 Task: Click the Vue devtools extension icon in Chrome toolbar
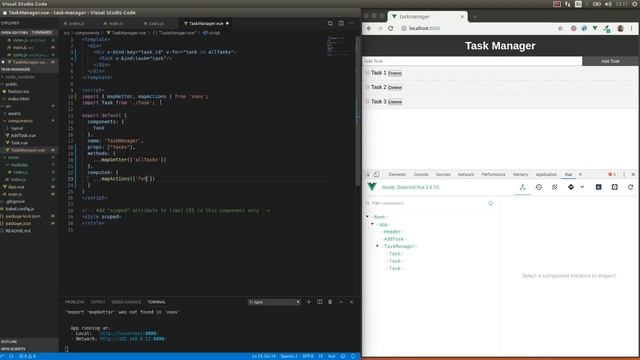click(595, 28)
